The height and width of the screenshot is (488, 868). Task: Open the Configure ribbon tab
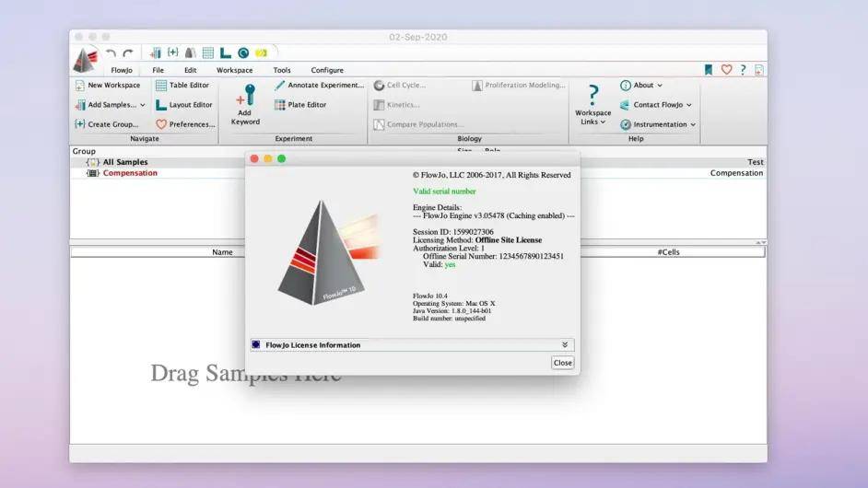[x=327, y=70]
